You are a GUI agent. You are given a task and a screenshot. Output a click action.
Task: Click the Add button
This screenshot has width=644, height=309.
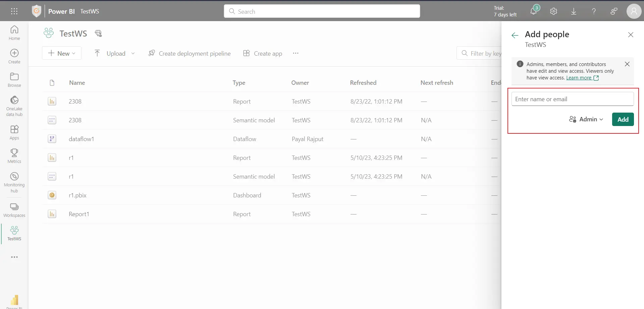[623, 119]
